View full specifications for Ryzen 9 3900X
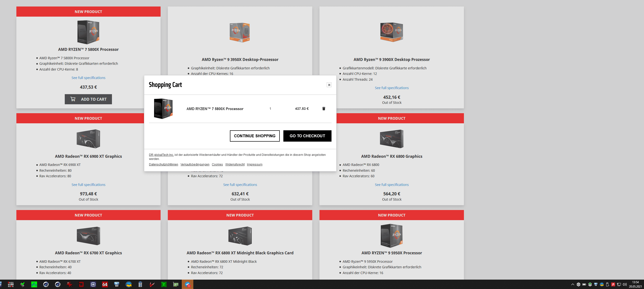This screenshot has height=289, width=644. tap(391, 88)
